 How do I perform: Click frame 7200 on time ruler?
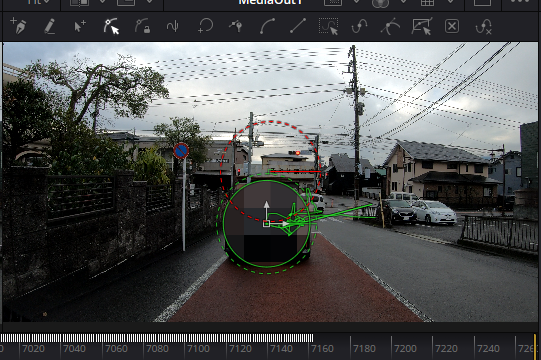(405, 349)
